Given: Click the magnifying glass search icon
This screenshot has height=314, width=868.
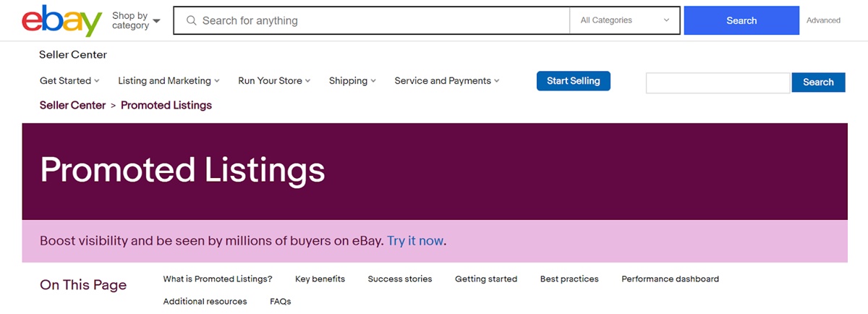Looking at the screenshot, I should 192,21.
